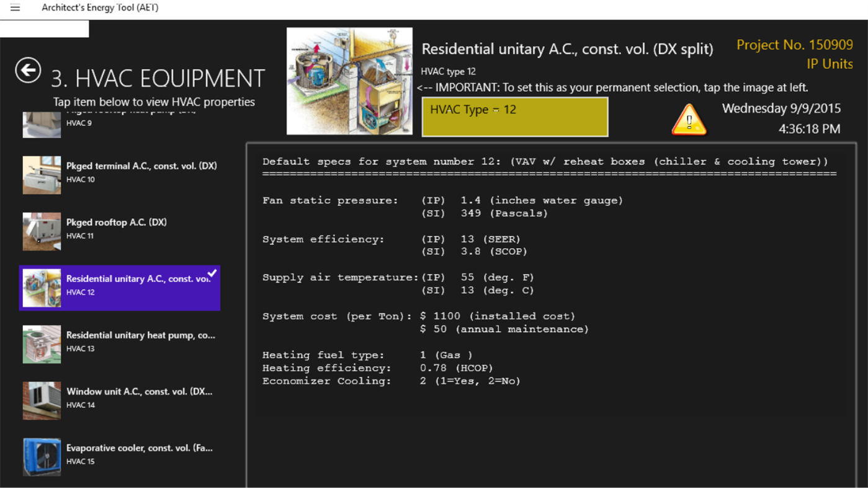The height and width of the screenshot is (488, 868).
Task: Select the Residential unitary heat pump thumbnail icon
Action: (41, 344)
